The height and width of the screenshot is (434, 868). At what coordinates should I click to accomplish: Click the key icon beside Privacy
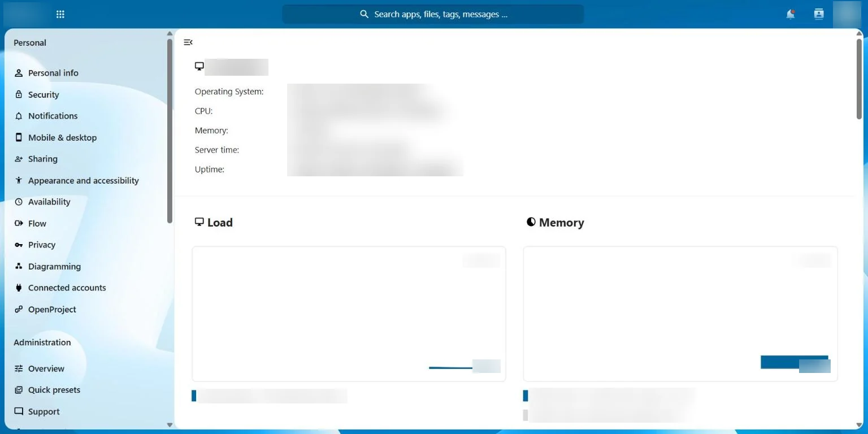tap(19, 245)
